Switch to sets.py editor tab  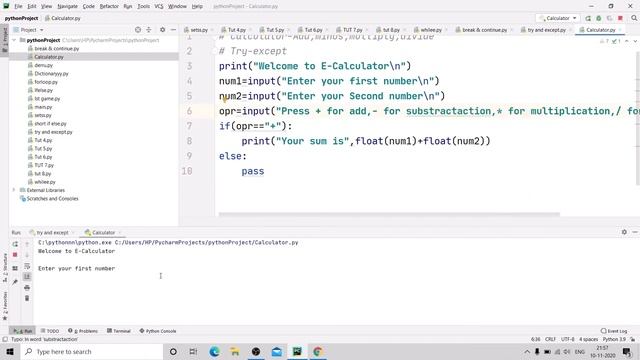[x=199, y=30]
